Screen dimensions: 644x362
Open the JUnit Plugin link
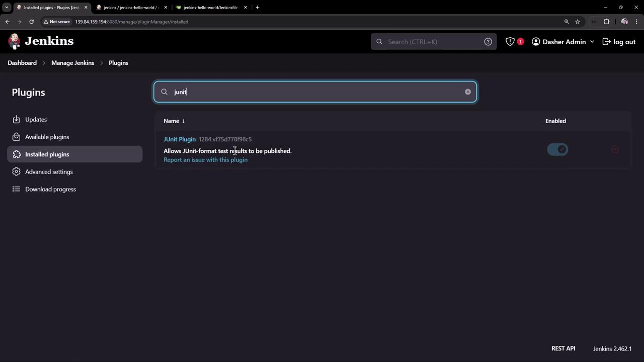tap(180, 139)
